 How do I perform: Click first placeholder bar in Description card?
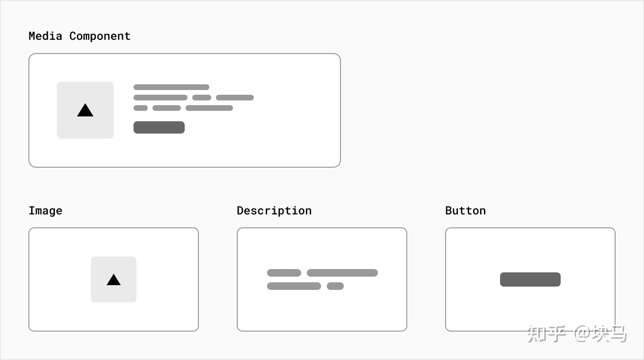point(284,273)
